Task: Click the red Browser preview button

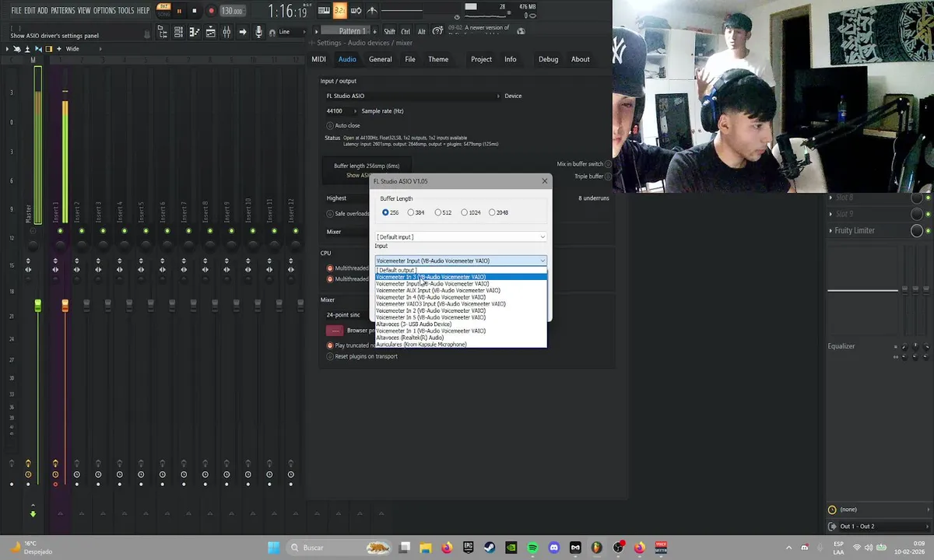Action: click(x=334, y=331)
